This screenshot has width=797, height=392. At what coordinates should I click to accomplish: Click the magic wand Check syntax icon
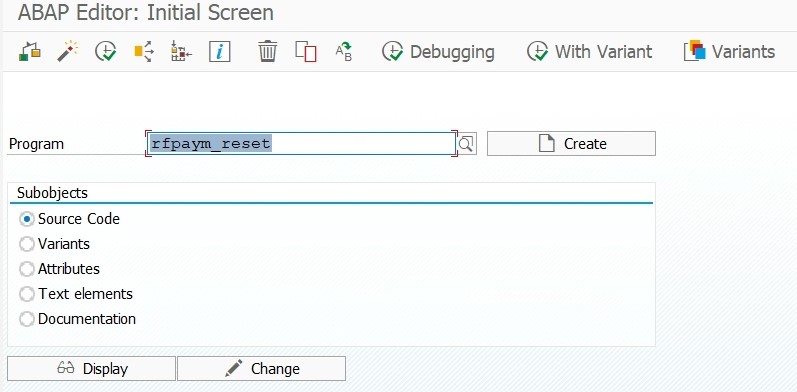pos(67,51)
